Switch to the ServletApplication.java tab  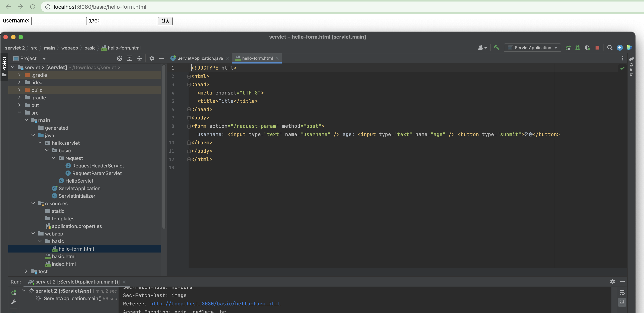tap(200, 58)
